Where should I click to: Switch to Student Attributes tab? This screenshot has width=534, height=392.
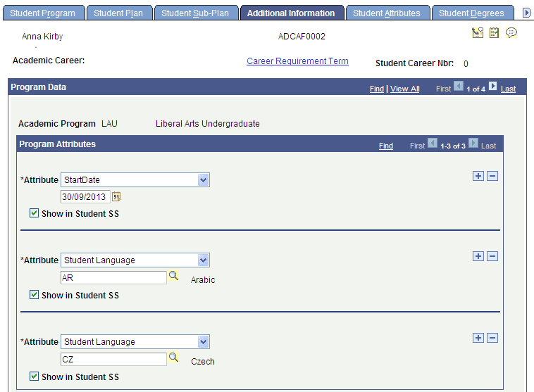coord(387,13)
